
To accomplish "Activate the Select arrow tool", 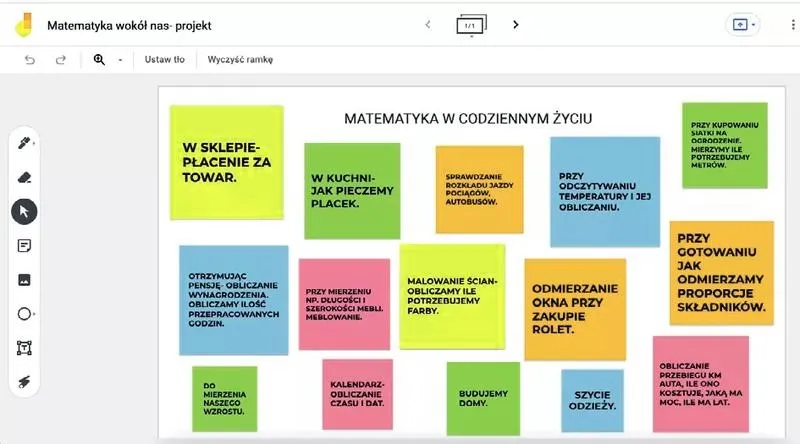I will tap(24, 211).
